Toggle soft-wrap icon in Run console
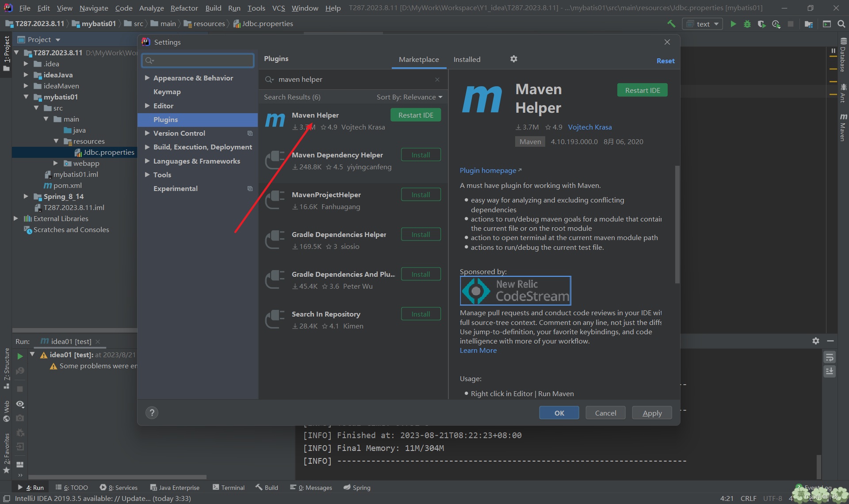This screenshot has width=849, height=504. click(830, 357)
